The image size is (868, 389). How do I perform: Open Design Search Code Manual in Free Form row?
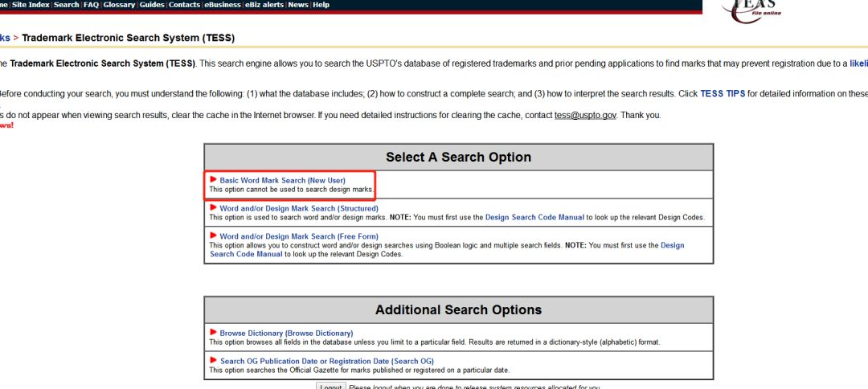click(447, 250)
